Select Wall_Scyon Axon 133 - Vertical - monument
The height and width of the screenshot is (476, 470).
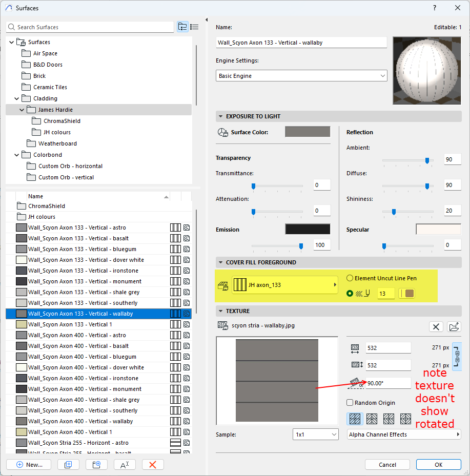[99, 281]
